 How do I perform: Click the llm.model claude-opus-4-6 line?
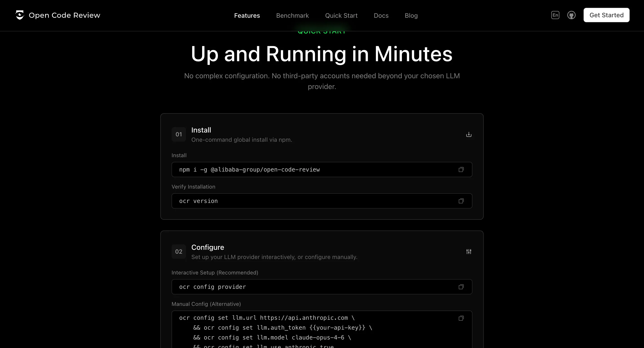272,337
